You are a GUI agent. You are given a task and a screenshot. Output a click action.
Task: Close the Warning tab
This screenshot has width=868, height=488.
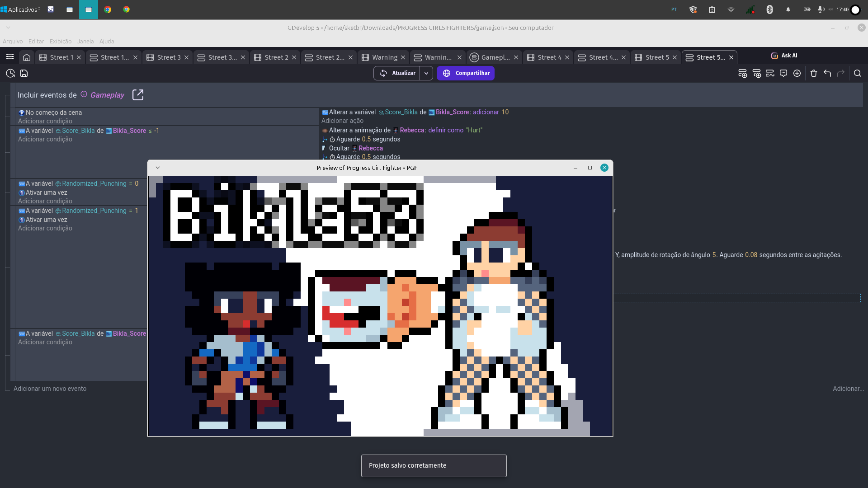pos(403,57)
